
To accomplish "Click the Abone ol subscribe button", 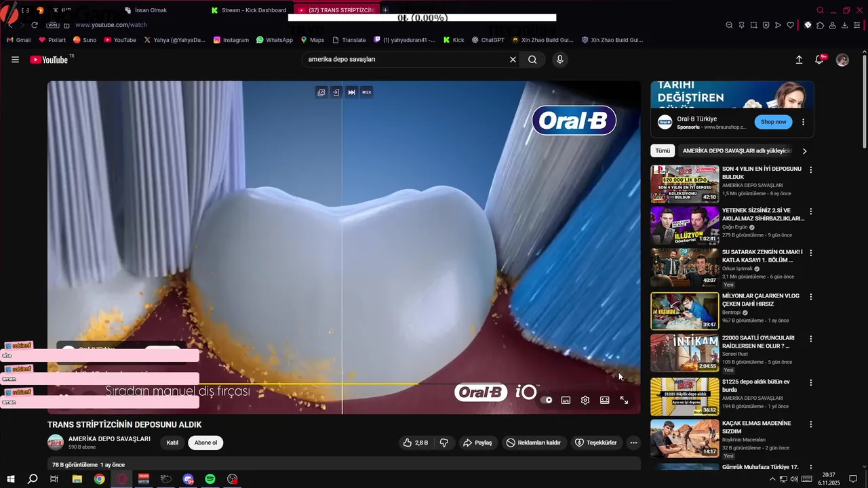I will pos(205,443).
